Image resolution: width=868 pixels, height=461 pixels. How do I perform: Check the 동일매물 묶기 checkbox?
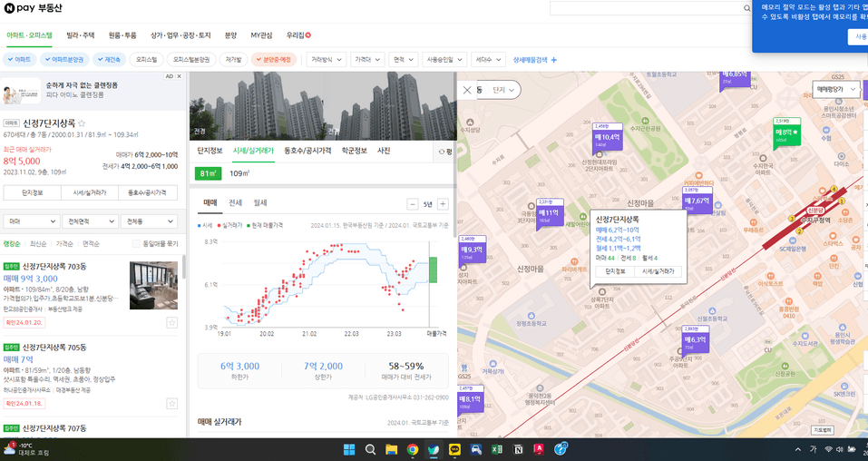[x=136, y=244]
